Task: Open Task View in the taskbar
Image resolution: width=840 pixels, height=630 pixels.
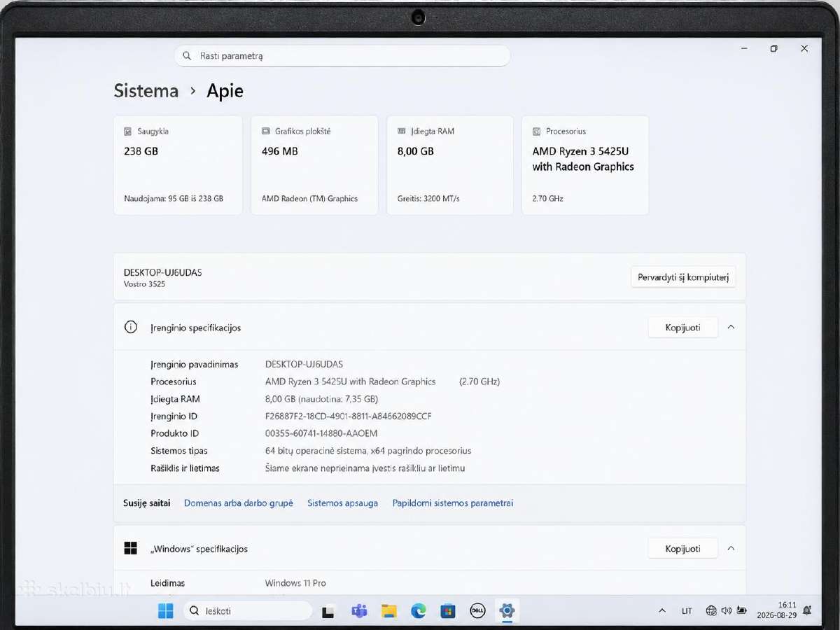Action: (328, 612)
